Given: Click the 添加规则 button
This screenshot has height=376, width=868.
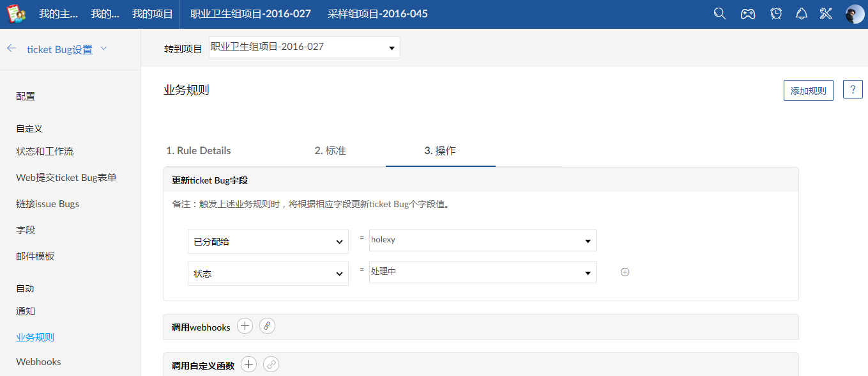Looking at the screenshot, I should (808, 91).
